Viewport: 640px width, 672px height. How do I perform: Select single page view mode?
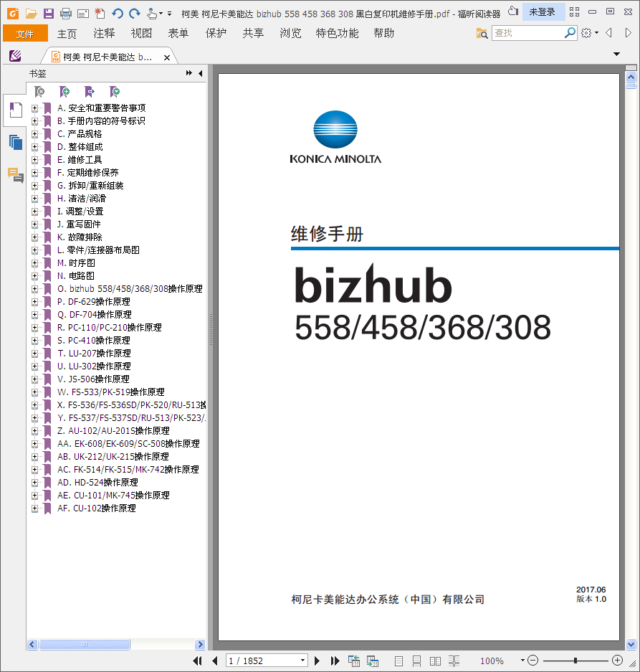point(398,661)
